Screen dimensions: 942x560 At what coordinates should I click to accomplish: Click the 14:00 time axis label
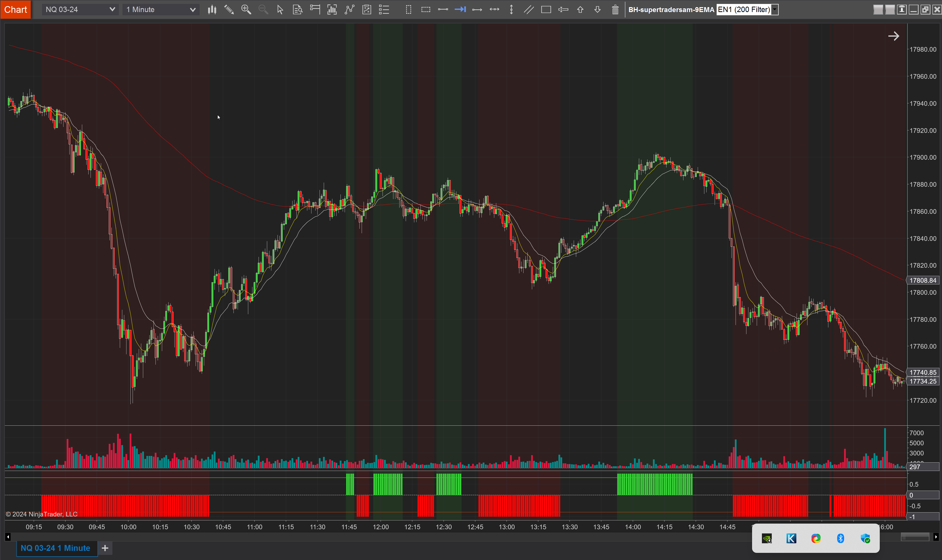tap(633, 527)
